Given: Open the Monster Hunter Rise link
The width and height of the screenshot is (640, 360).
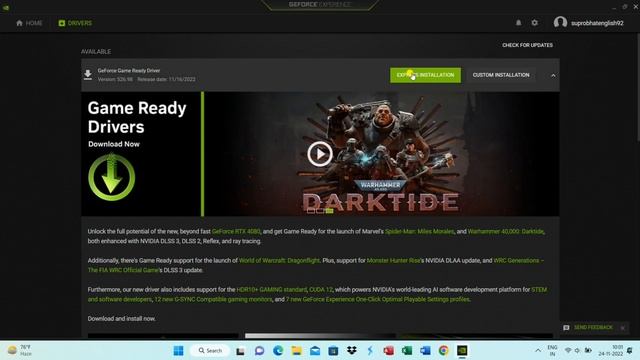Looking at the screenshot, I should tap(393, 260).
